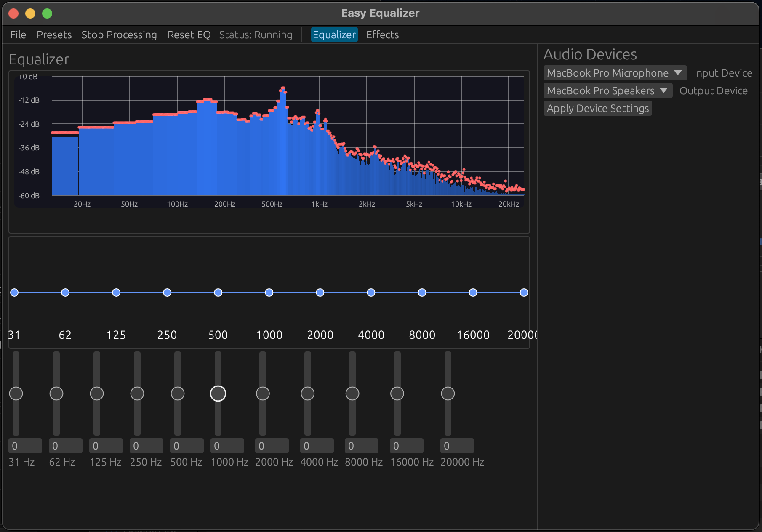Click the 250 Hz slider knob
The image size is (762, 532).
[137, 394]
